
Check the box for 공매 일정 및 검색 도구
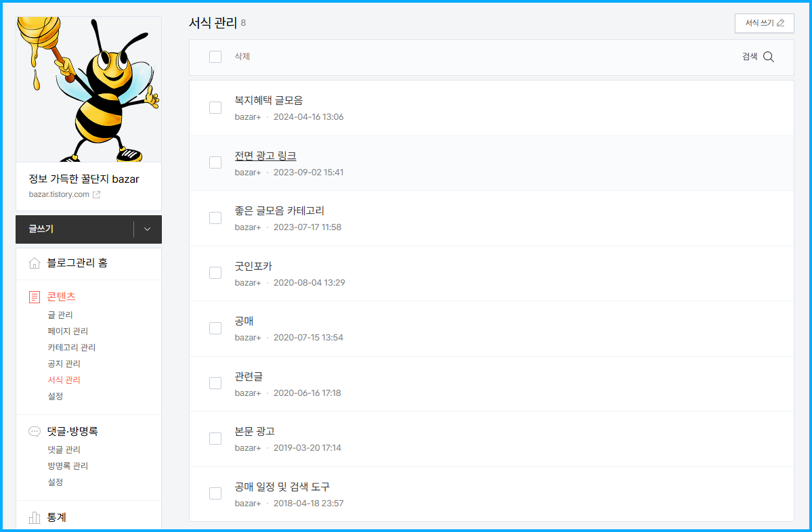pyautogui.click(x=215, y=493)
